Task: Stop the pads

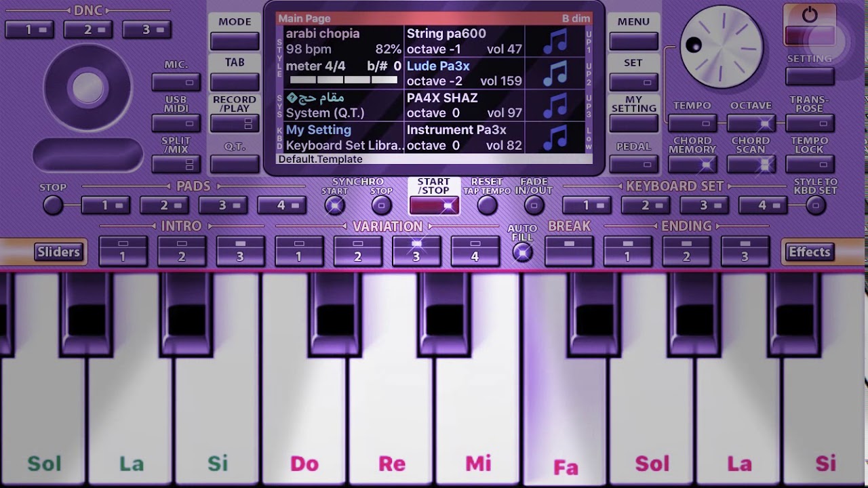Action: coord(53,205)
